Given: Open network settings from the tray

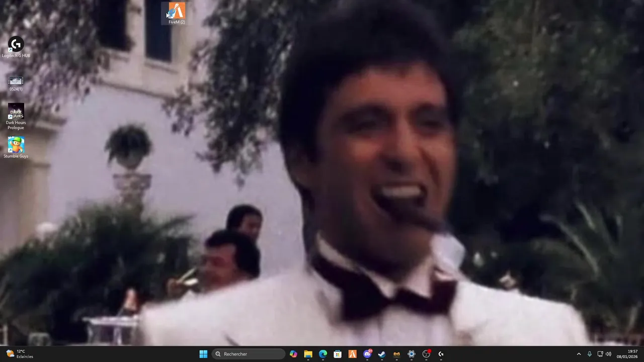Looking at the screenshot, I should [x=600, y=354].
